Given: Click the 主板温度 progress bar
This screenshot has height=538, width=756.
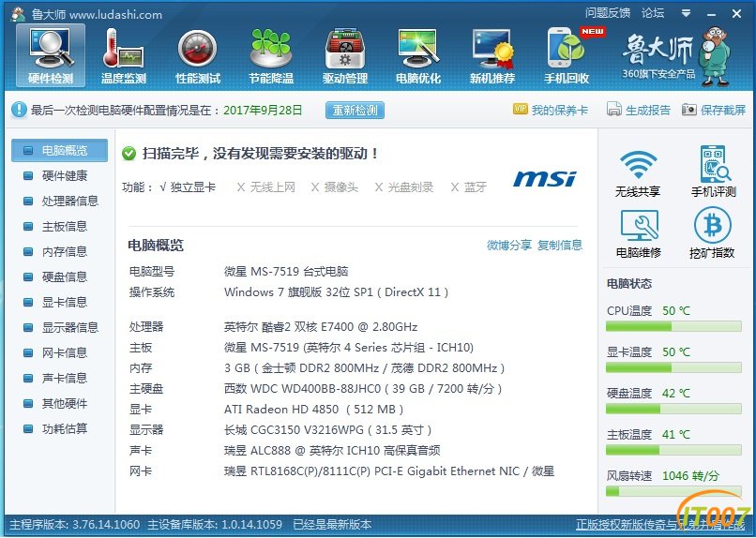Looking at the screenshot, I should click(673, 450).
